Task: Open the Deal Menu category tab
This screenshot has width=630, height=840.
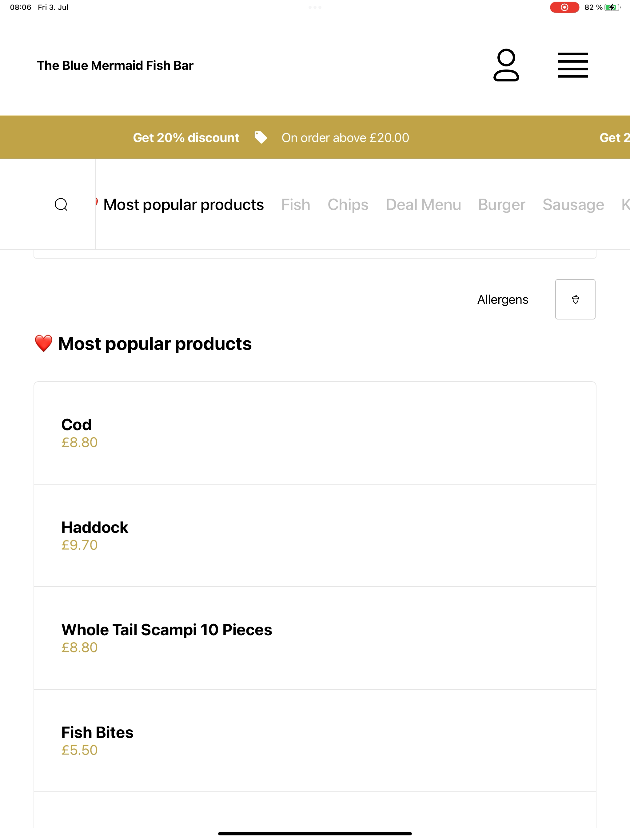Action: [423, 205]
